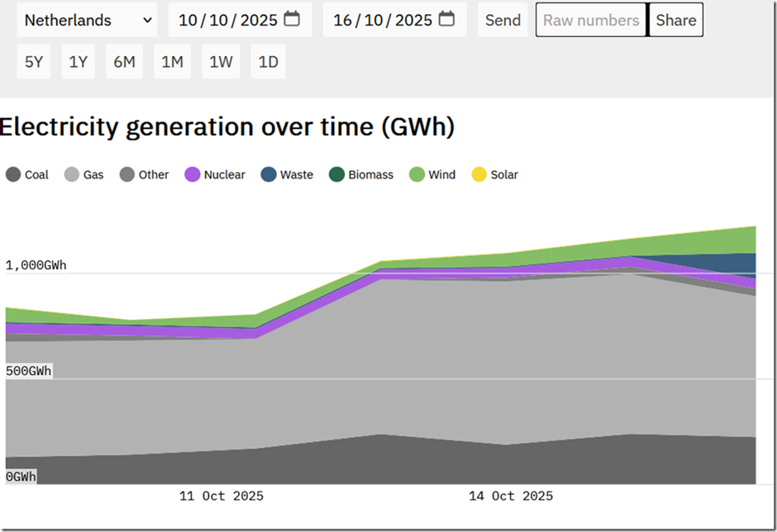
Task: Select the 1W time range
Action: (x=221, y=62)
